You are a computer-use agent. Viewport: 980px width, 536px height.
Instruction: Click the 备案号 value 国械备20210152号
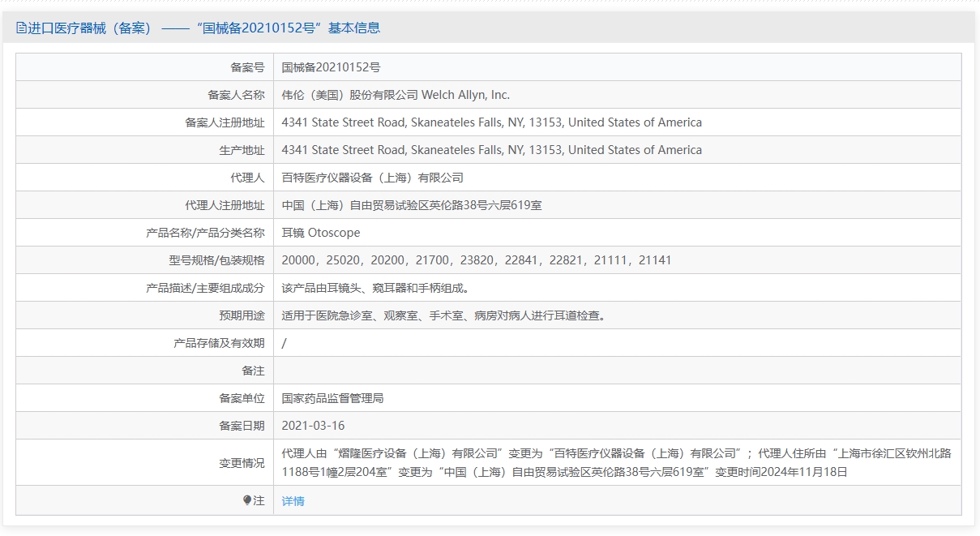pyautogui.click(x=331, y=67)
